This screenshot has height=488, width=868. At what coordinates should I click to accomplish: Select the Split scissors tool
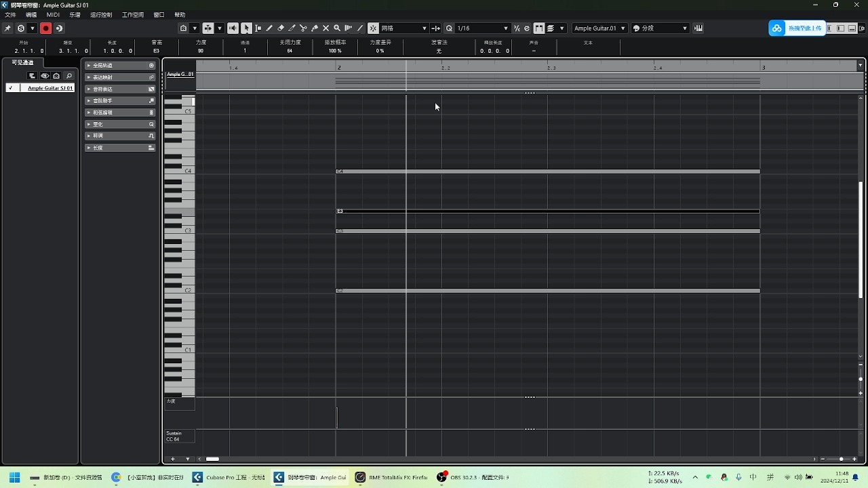(x=303, y=28)
